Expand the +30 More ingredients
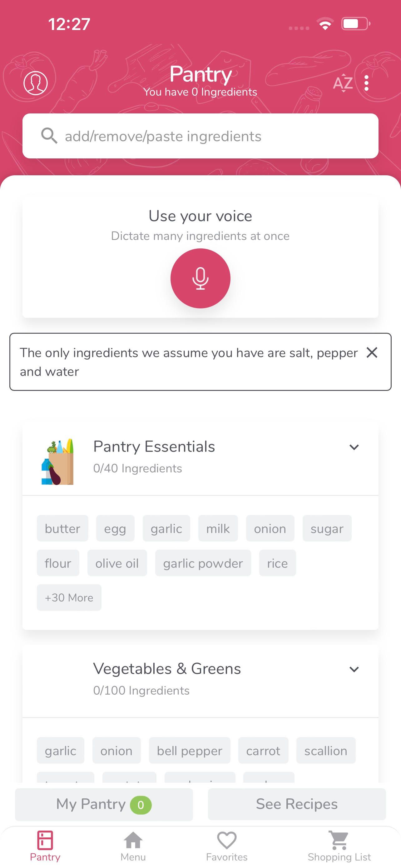Viewport: 401px width, 868px height. (x=69, y=597)
